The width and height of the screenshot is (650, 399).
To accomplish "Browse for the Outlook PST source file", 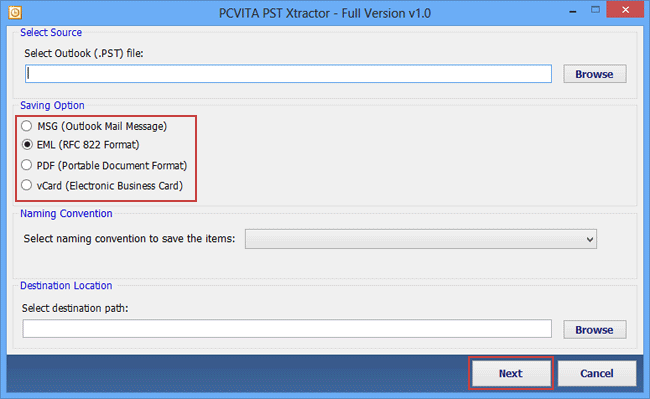I will 594,74.
